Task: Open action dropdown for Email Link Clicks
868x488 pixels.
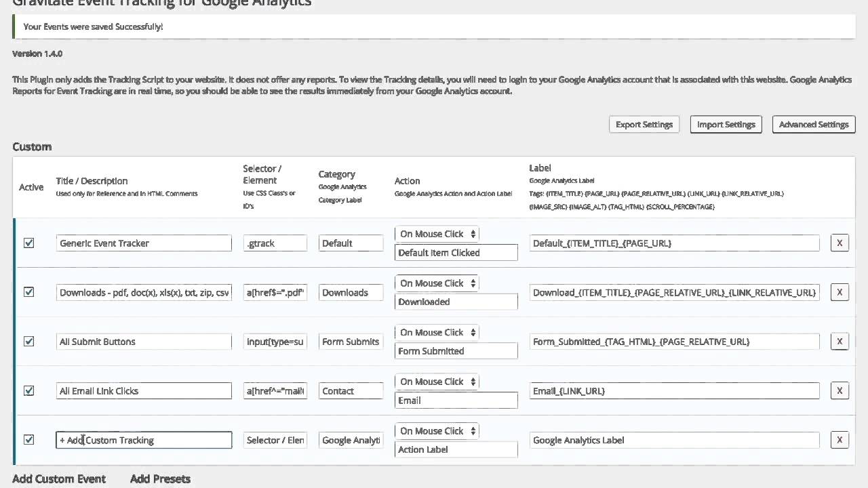Action: tap(437, 382)
